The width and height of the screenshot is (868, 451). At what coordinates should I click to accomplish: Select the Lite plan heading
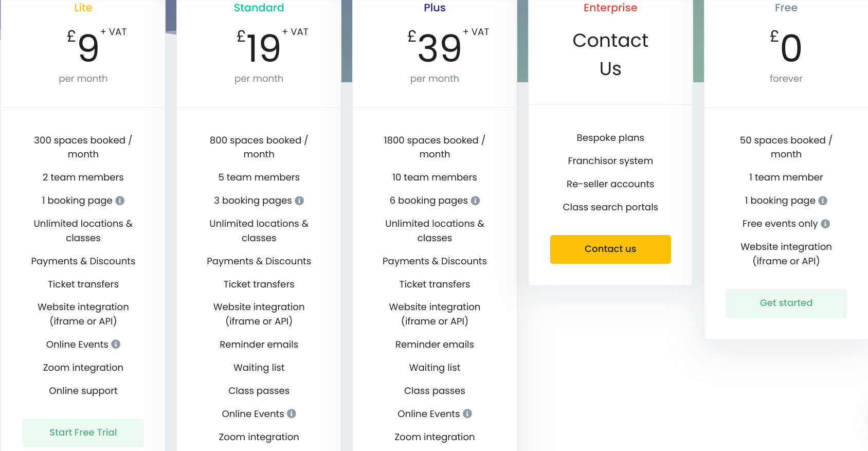tap(83, 8)
